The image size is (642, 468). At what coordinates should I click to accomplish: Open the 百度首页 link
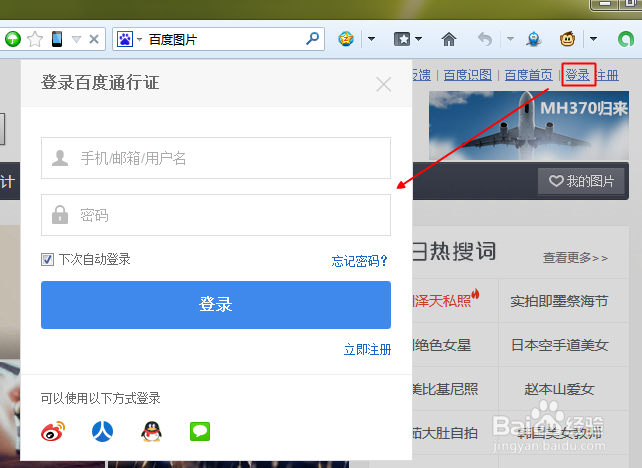click(529, 75)
